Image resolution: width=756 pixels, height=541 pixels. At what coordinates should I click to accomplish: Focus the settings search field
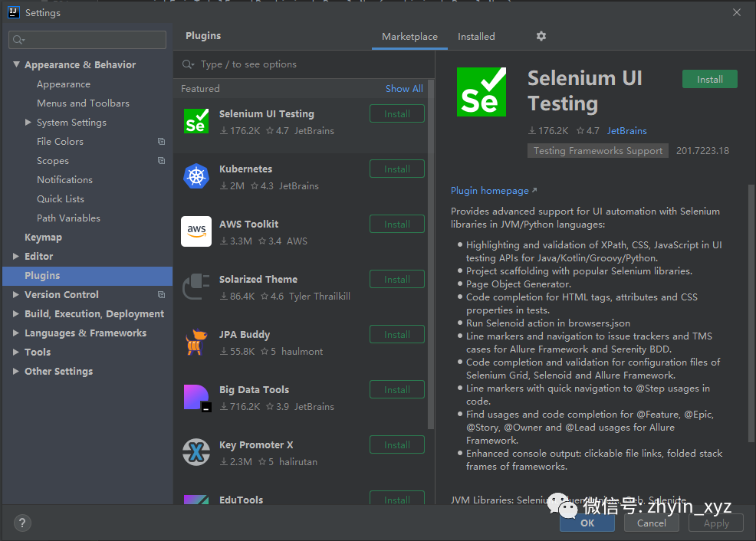coord(87,40)
